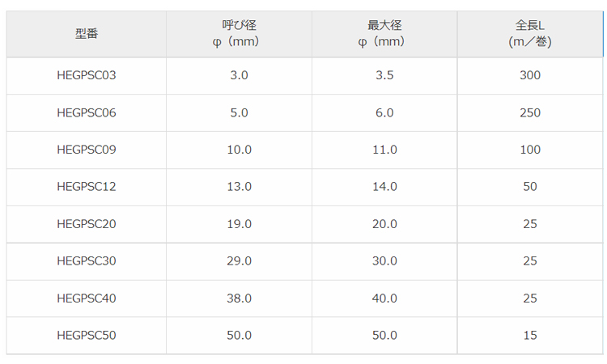The image size is (607, 364).
Task: Click the 13.0 nominal diameter cell
Action: pyautogui.click(x=239, y=187)
